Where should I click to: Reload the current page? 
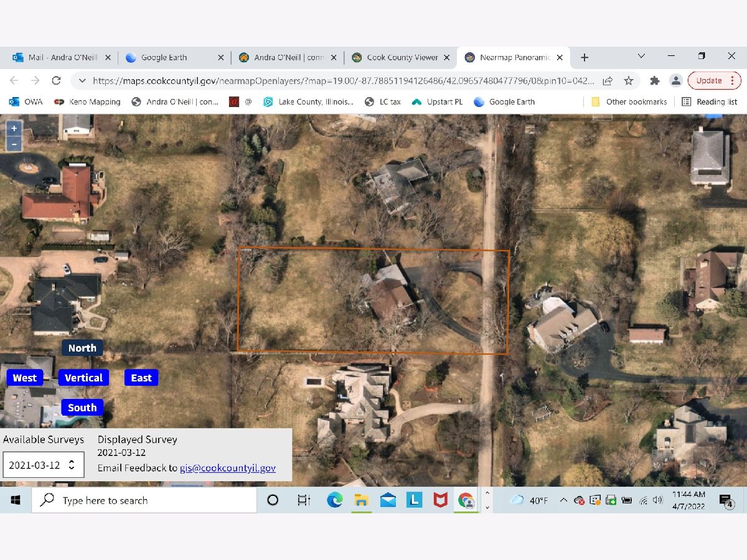point(56,80)
